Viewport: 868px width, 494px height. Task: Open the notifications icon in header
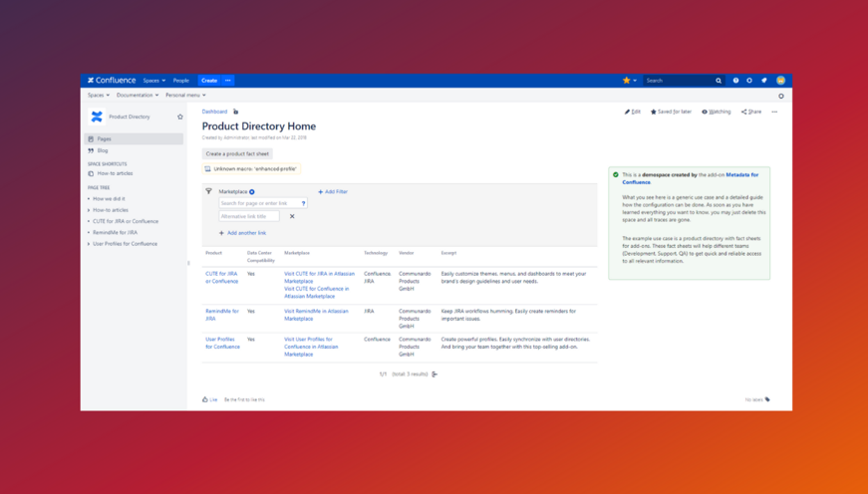point(764,81)
